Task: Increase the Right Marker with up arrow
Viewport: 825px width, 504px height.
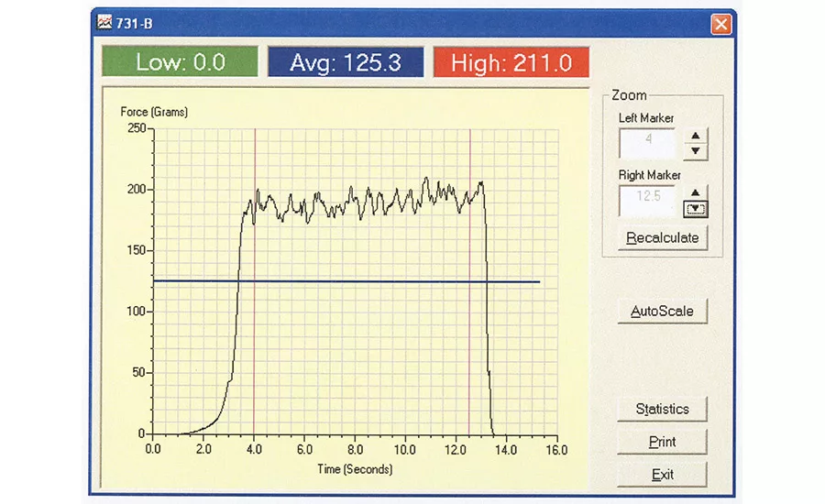Action: tap(697, 192)
